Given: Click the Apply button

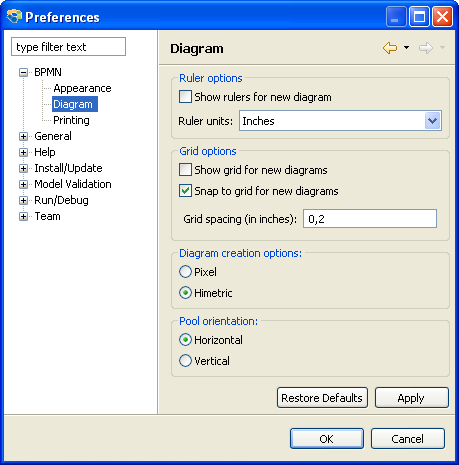Looking at the screenshot, I should coord(412,398).
